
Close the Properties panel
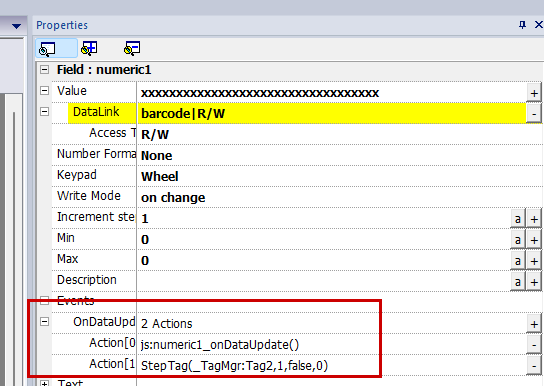(538, 25)
